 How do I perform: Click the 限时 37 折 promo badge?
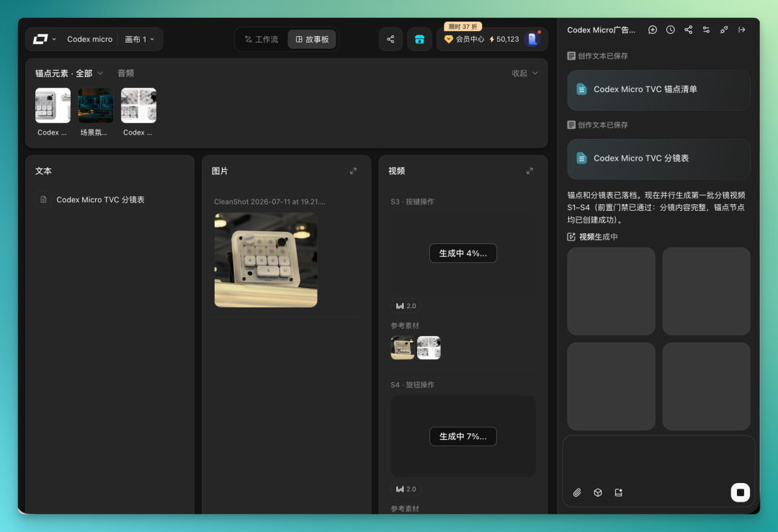tap(463, 27)
